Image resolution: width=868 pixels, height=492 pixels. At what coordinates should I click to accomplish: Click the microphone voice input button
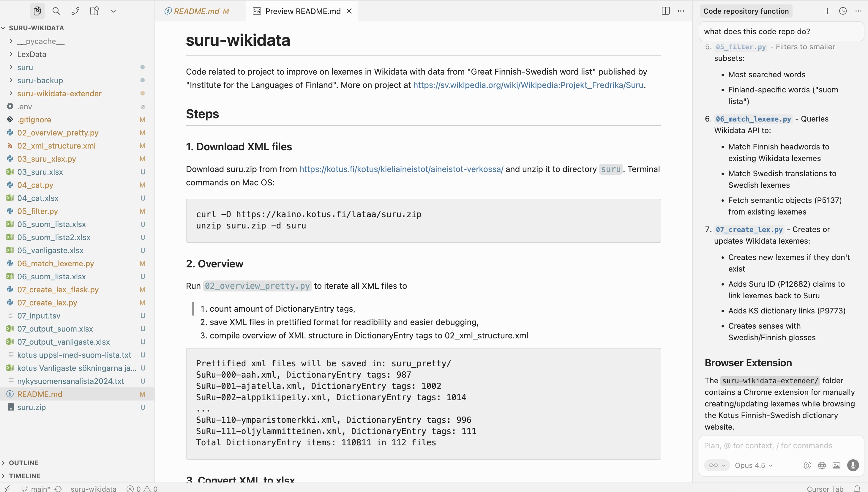tap(853, 465)
